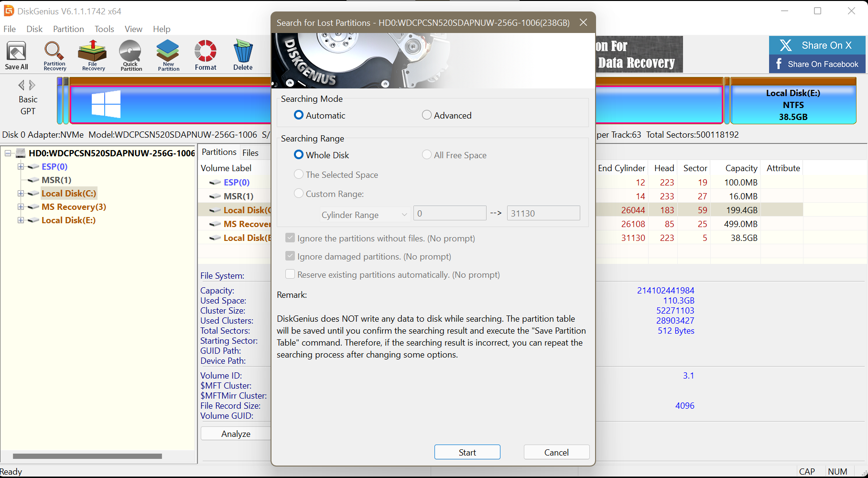Image resolution: width=868 pixels, height=478 pixels.
Task: Select All Free Space range
Action: 427,155
